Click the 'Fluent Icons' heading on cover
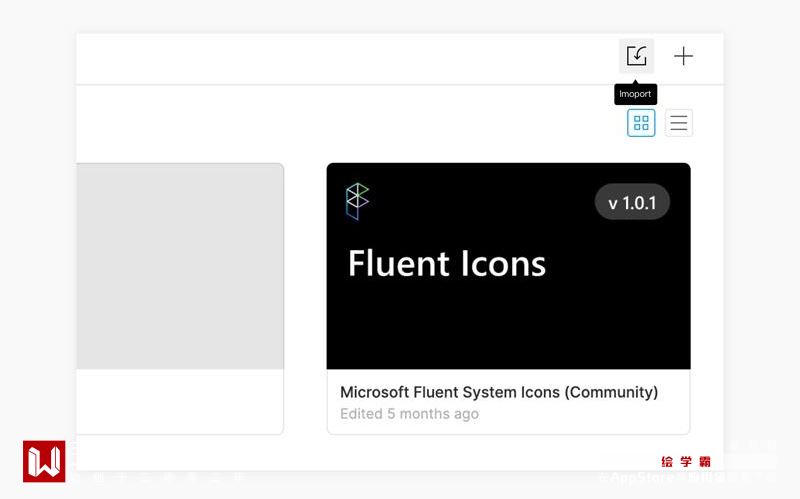The image size is (800, 499). coord(446,264)
